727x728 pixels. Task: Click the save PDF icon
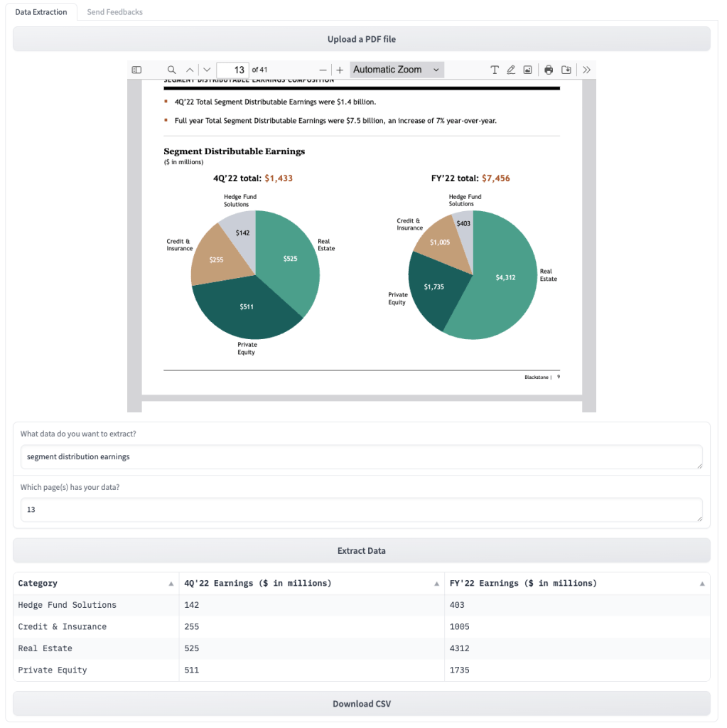pos(566,70)
